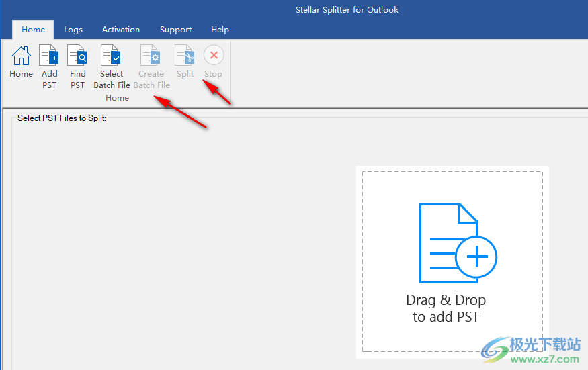
Task: Click the Split scissors icon
Action: (x=185, y=55)
